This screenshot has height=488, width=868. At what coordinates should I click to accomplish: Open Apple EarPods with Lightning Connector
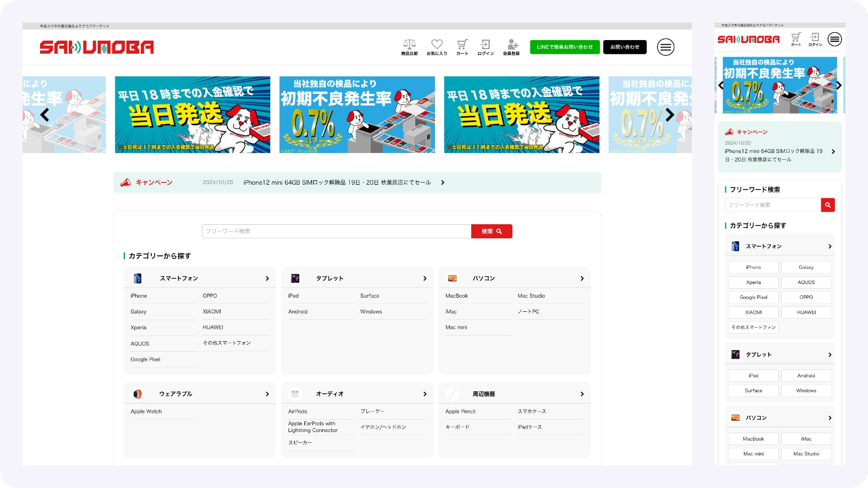tap(313, 427)
